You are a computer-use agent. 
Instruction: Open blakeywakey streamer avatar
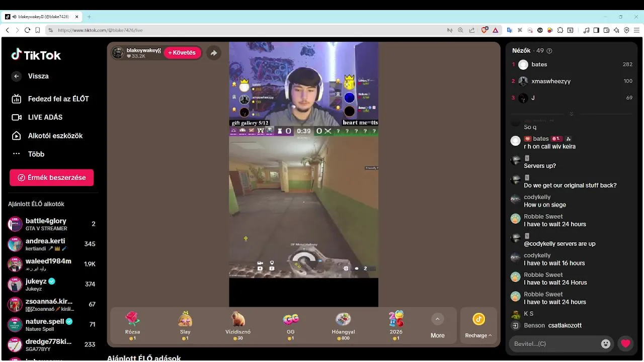pyautogui.click(x=118, y=53)
